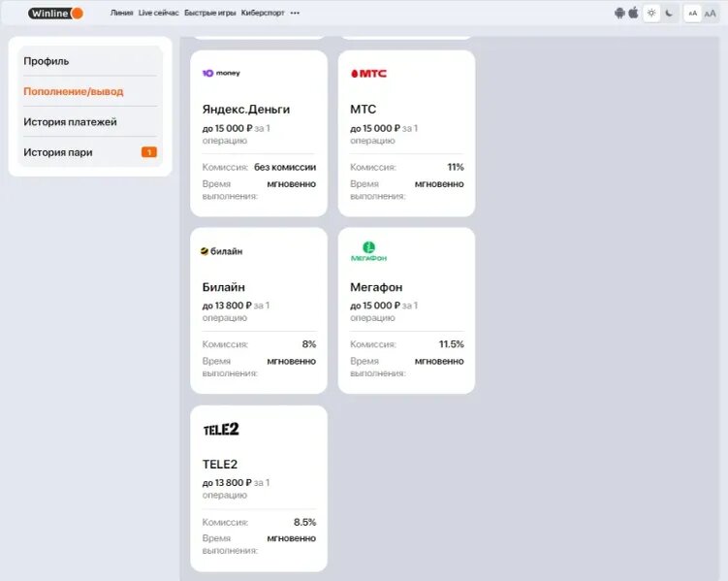This screenshot has height=581, width=728.
Task: Open История пари in sidebar
Action: click(x=90, y=152)
